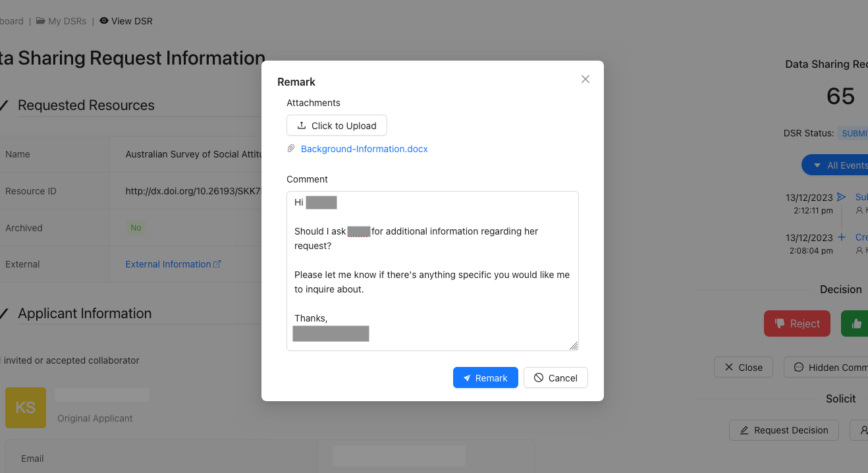
Task: Click the X icon on Close button
Action: (x=729, y=368)
